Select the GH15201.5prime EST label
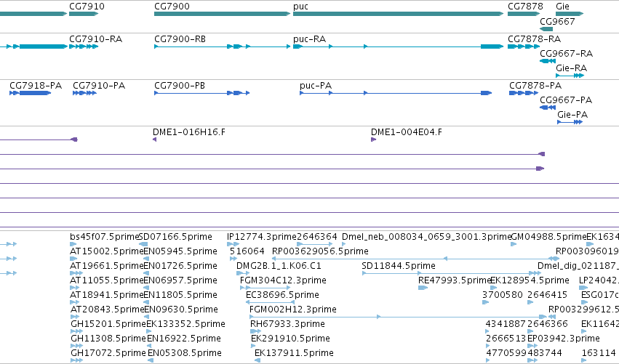The height and width of the screenshot is (364, 619). [x=108, y=324]
